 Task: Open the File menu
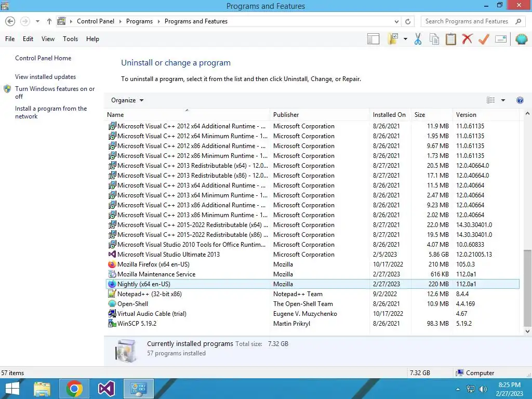coord(10,39)
